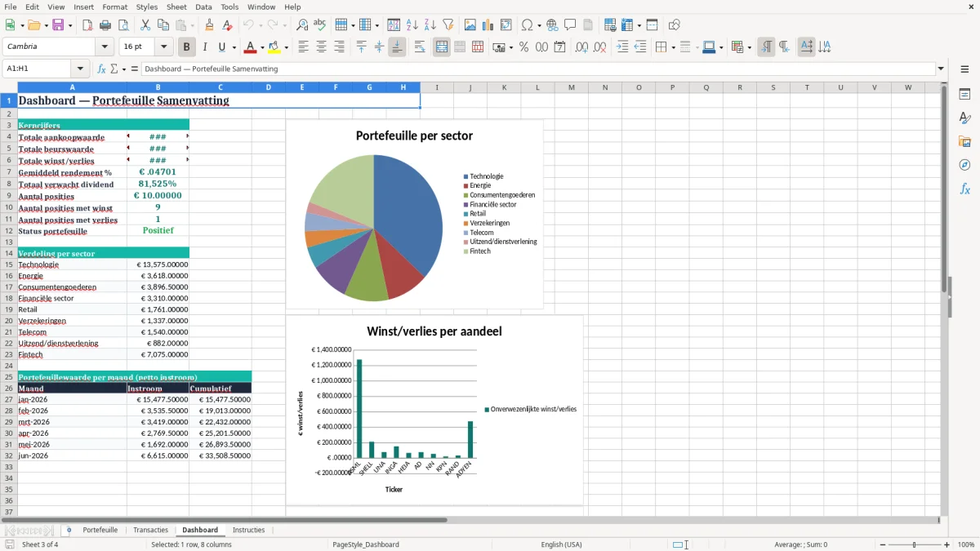Toggle Align Bottom vertical alignment
980x551 pixels.
click(397, 47)
